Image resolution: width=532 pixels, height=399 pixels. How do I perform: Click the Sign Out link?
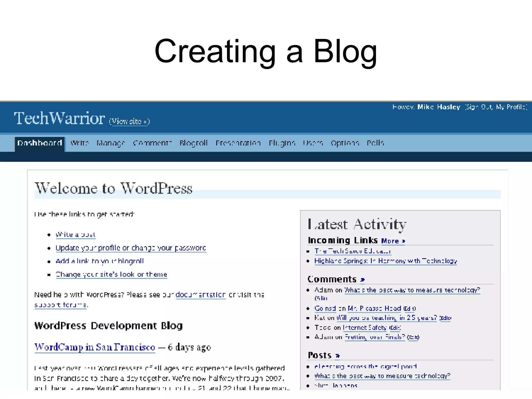479,107
